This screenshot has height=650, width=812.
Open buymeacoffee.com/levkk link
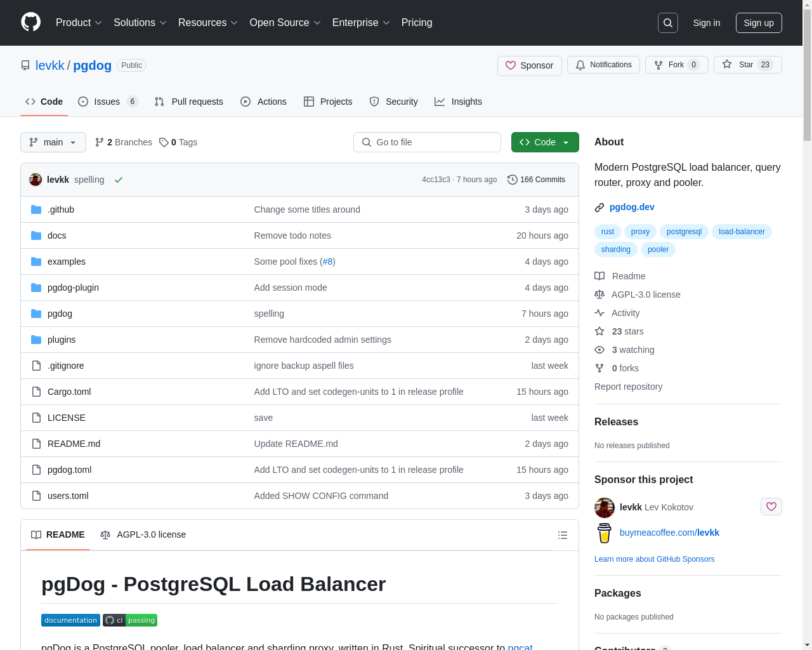(669, 533)
